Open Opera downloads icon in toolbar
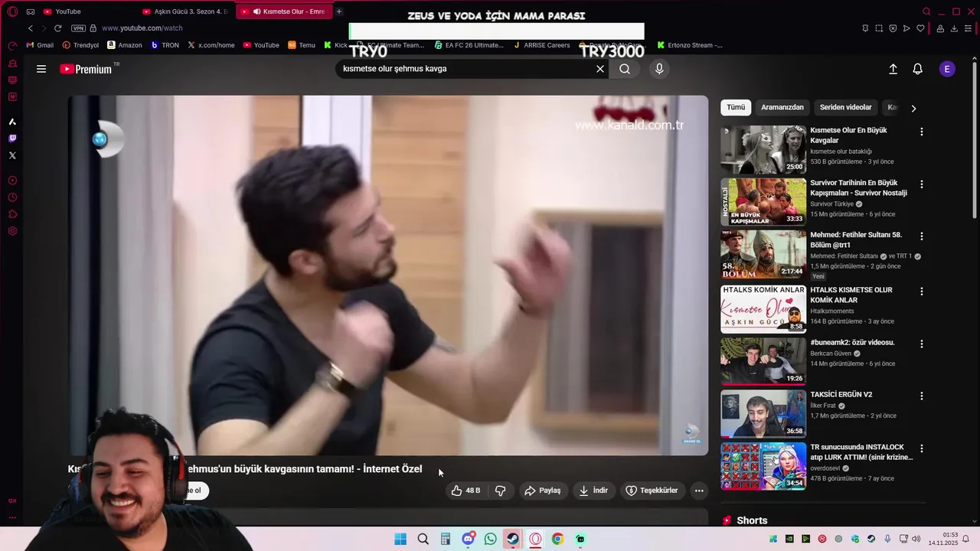This screenshot has height=551, width=980. (954, 28)
